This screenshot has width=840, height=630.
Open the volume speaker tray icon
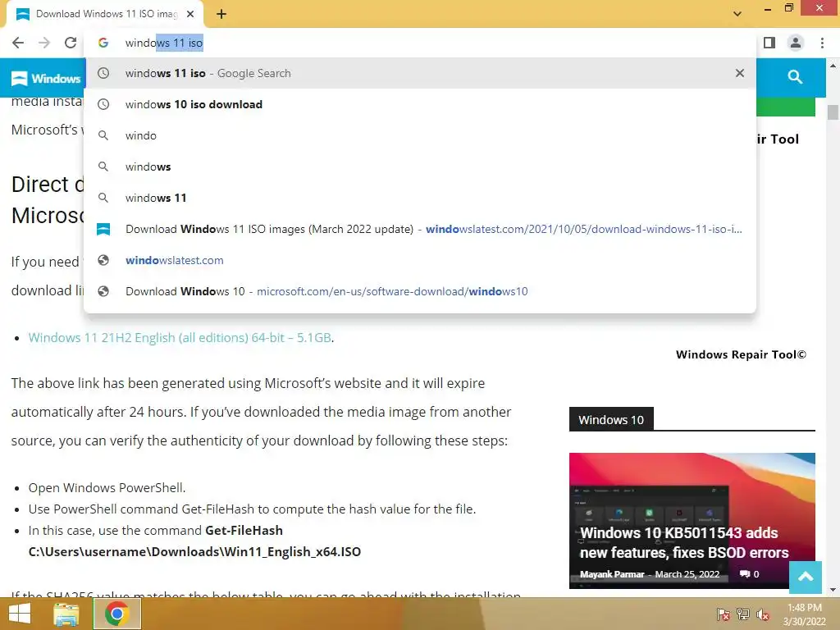tap(763, 614)
